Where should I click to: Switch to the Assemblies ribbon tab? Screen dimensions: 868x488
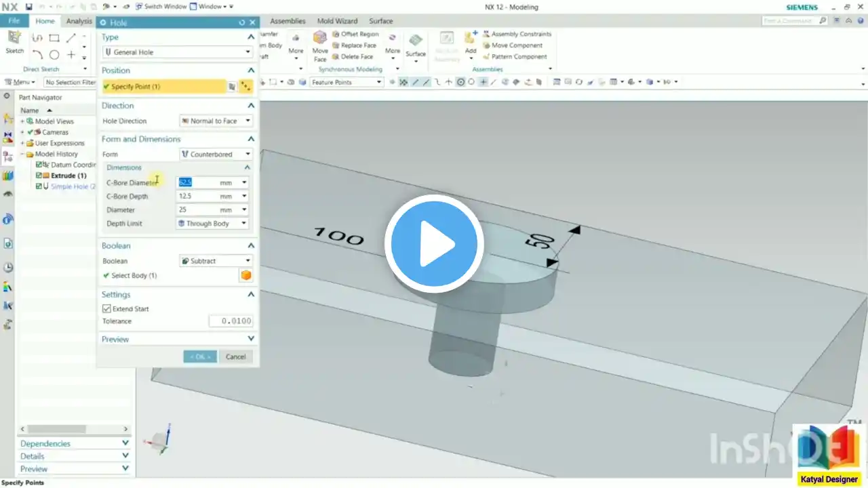[288, 21]
